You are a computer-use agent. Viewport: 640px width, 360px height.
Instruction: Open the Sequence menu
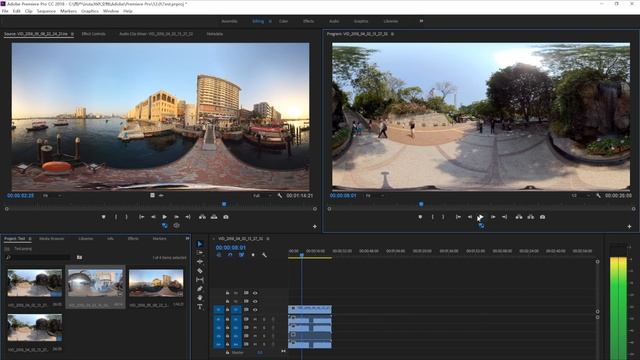46,11
